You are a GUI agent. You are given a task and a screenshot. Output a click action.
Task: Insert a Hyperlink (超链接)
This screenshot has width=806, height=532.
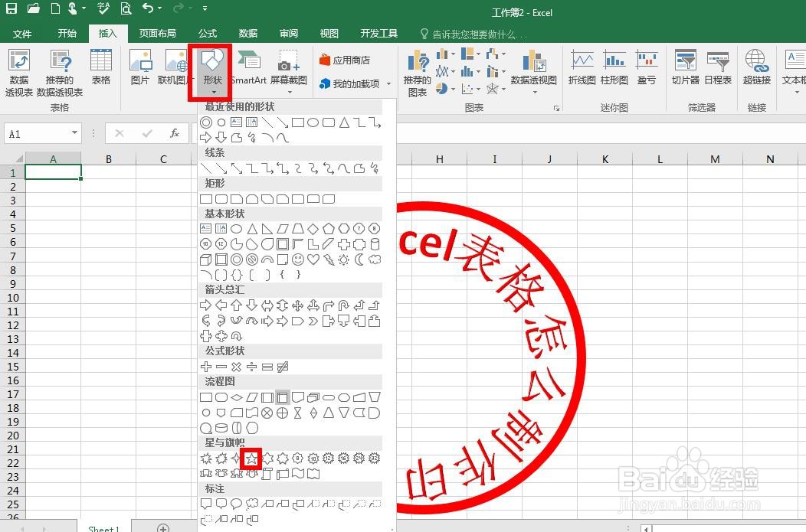[757, 67]
